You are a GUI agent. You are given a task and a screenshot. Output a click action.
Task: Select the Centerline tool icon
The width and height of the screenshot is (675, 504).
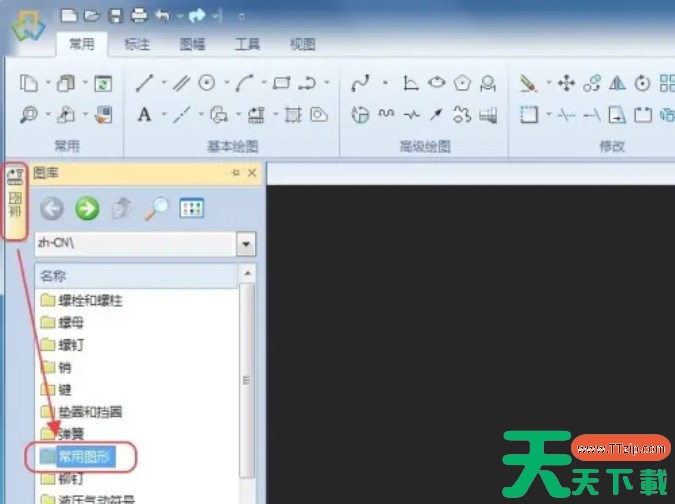tap(182, 115)
